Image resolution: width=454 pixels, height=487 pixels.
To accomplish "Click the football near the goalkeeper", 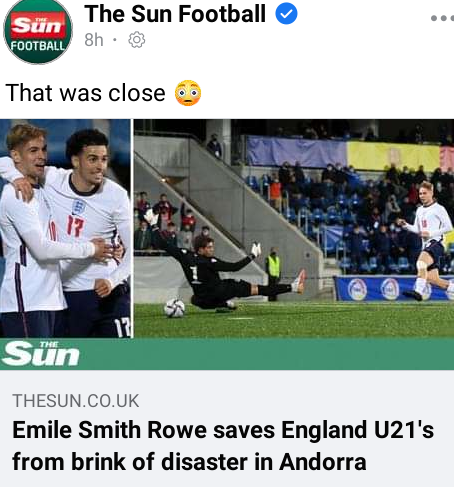I will 174,308.
